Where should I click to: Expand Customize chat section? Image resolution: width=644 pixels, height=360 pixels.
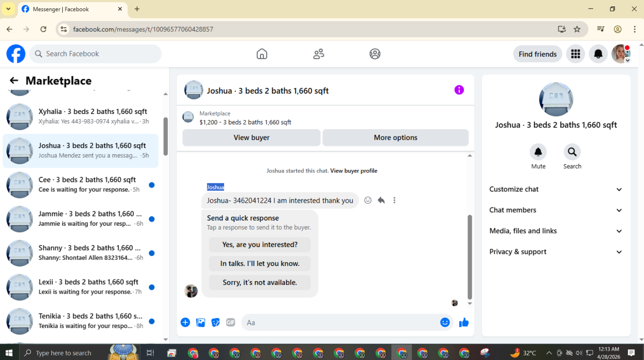tap(556, 189)
